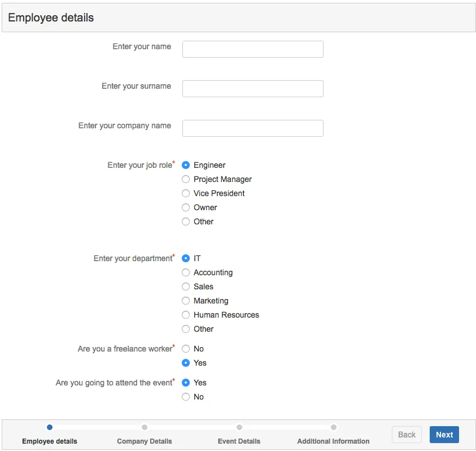Click the 'Enter your name' input field
The image size is (476, 451).
click(x=252, y=49)
